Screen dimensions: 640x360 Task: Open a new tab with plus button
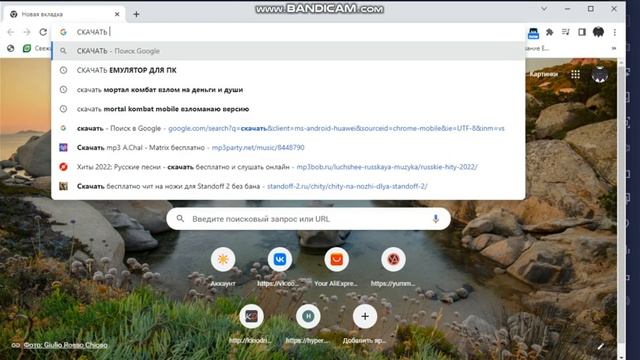pos(136,14)
